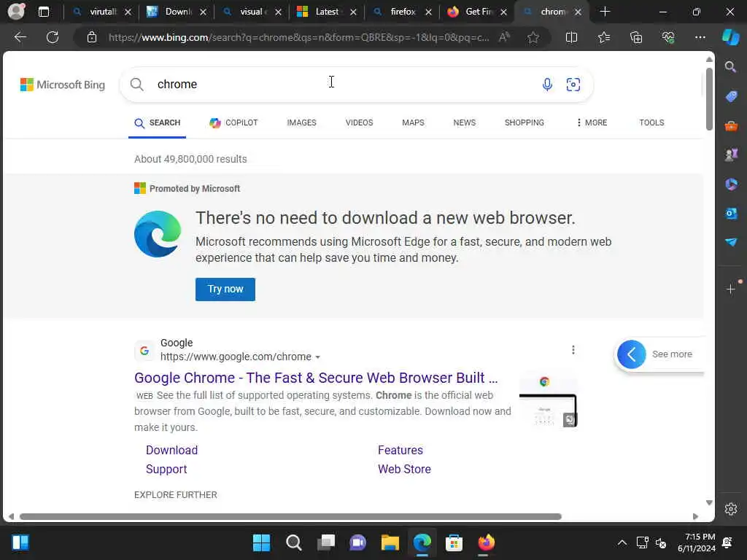Image resolution: width=747 pixels, height=560 pixels.
Task: Open the Edge profile avatar
Action: coord(17,12)
